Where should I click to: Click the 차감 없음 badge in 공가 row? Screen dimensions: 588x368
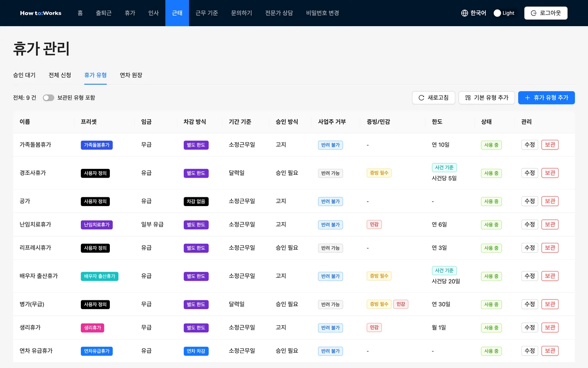tap(196, 201)
